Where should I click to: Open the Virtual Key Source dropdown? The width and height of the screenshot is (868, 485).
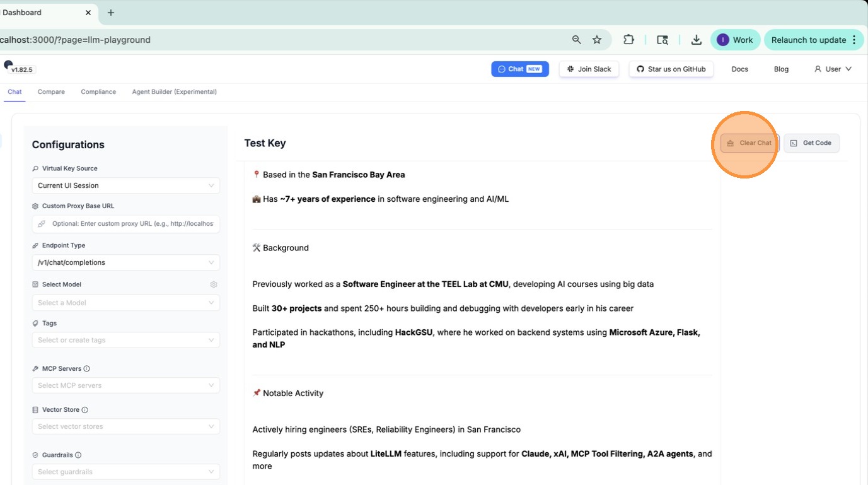click(x=125, y=185)
